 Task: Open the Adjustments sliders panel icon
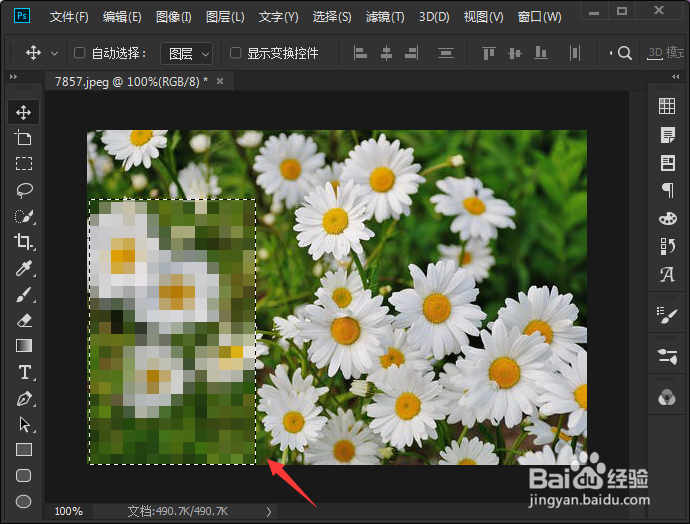point(667,356)
